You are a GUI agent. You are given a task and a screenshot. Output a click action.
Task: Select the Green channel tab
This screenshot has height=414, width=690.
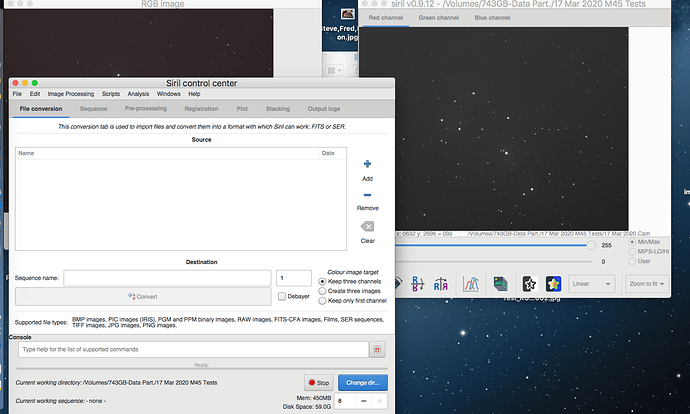[438, 18]
